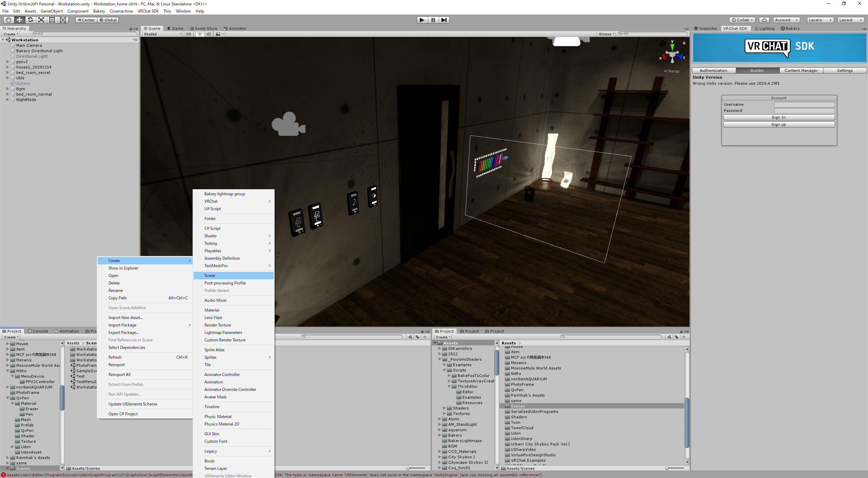Select the Hand pan tool

tap(8, 20)
